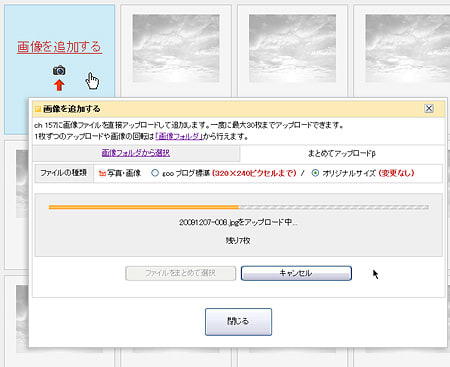Click the small icon beside the dialog title
This screenshot has height=367, width=450.
(38, 109)
